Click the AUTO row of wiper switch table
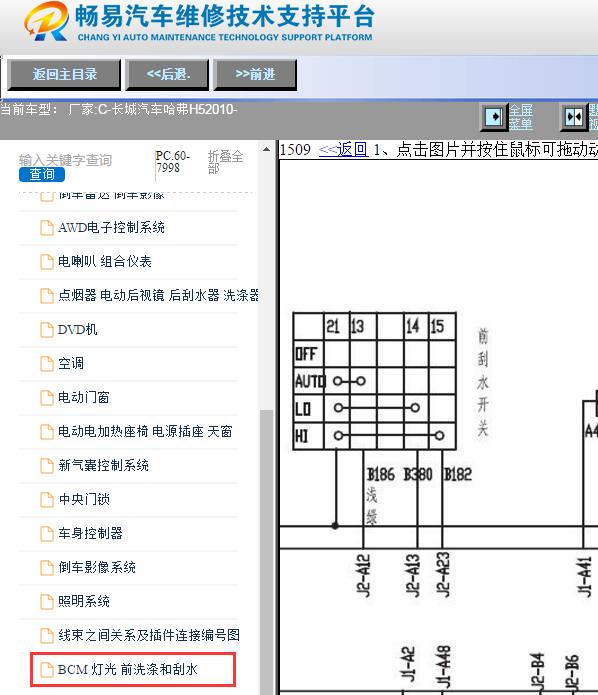The width and height of the screenshot is (598, 695). click(375, 381)
